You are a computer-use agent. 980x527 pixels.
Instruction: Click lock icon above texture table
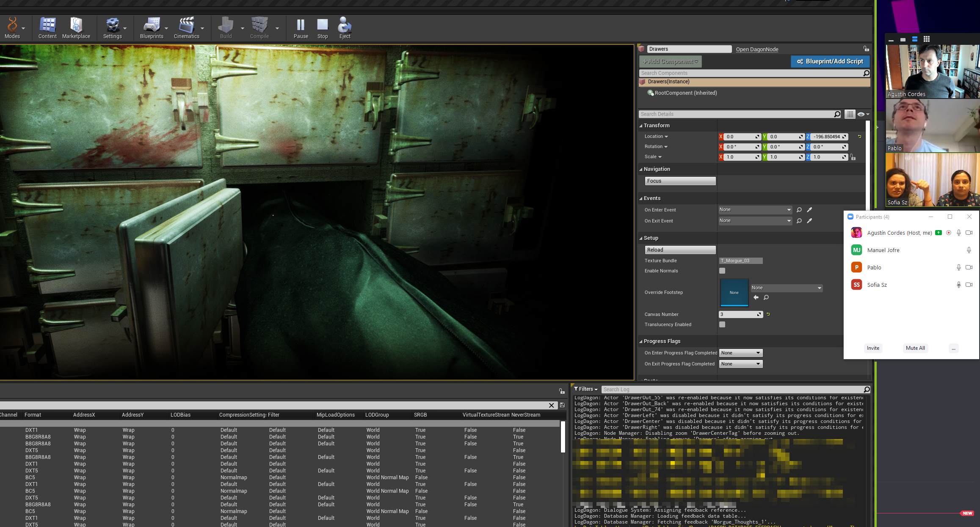coord(561,391)
